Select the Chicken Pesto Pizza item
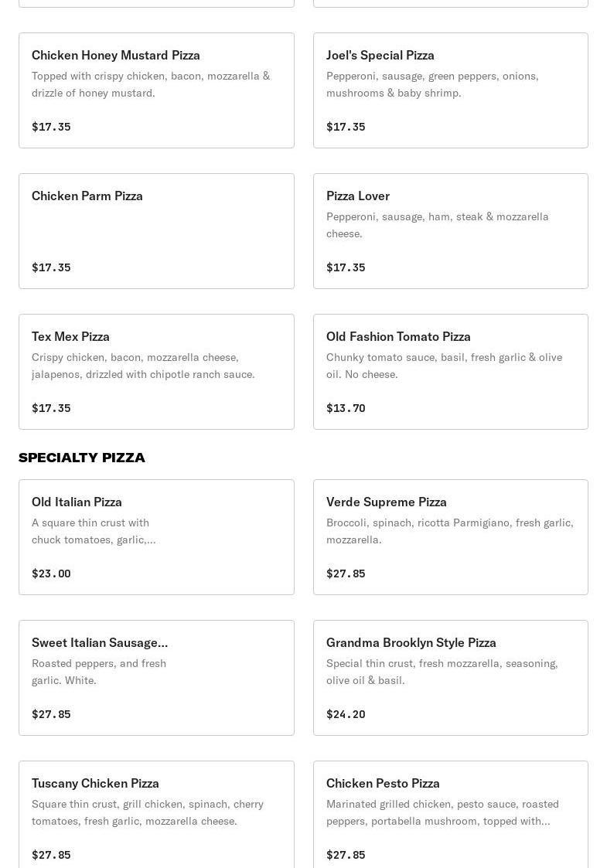The width and height of the screenshot is (607, 868). 450,815
